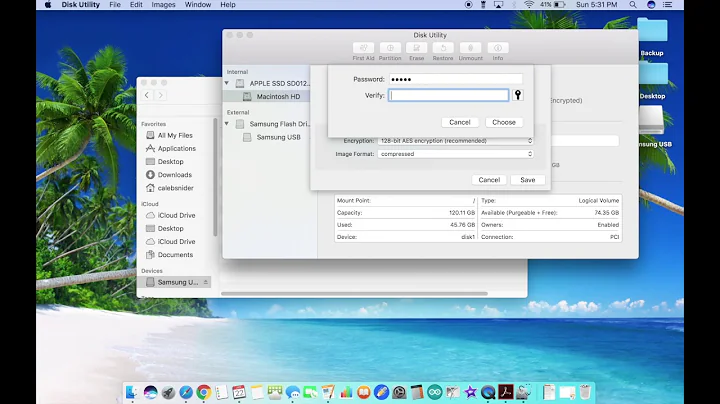Click the battery 41% indicator
The image size is (720, 404).
click(553, 5)
